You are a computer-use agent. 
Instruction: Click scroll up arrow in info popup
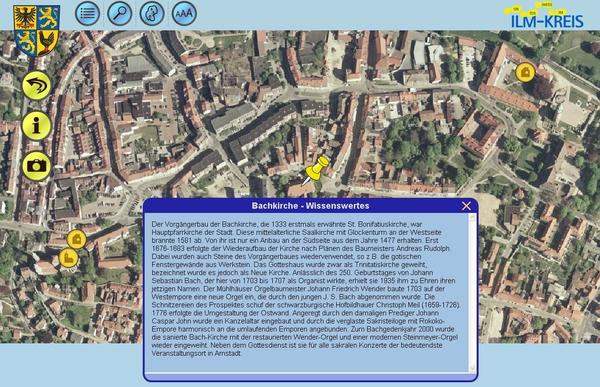(x=472, y=218)
